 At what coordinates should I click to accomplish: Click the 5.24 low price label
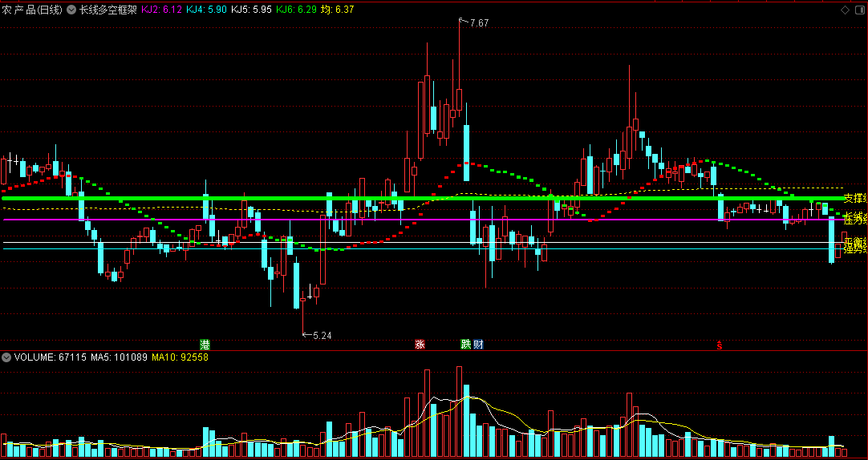pyautogui.click(x=322, y=335)
